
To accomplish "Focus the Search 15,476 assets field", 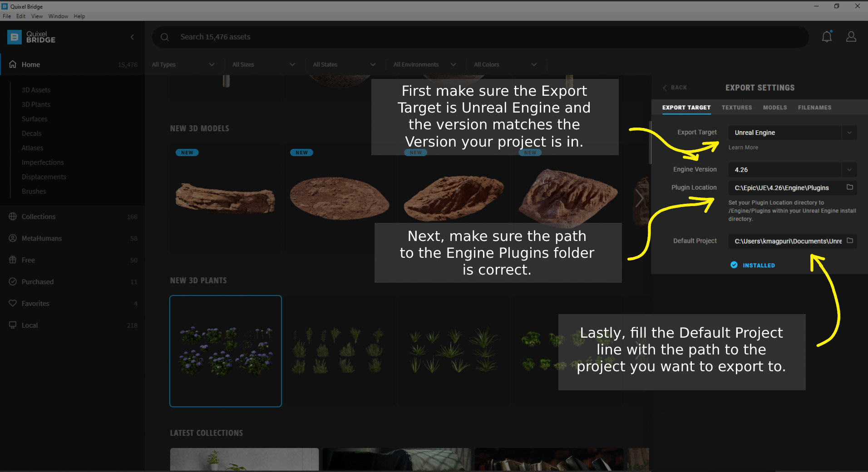I will [x=480, y=37].
